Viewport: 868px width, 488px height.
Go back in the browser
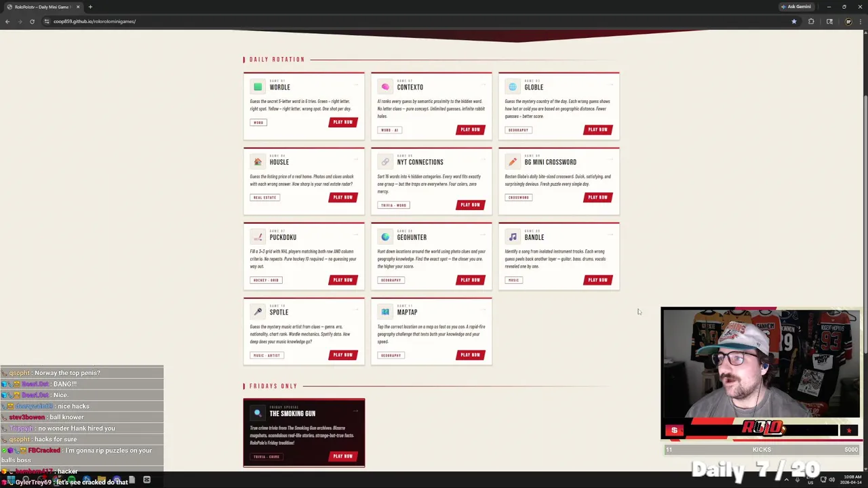7,21
